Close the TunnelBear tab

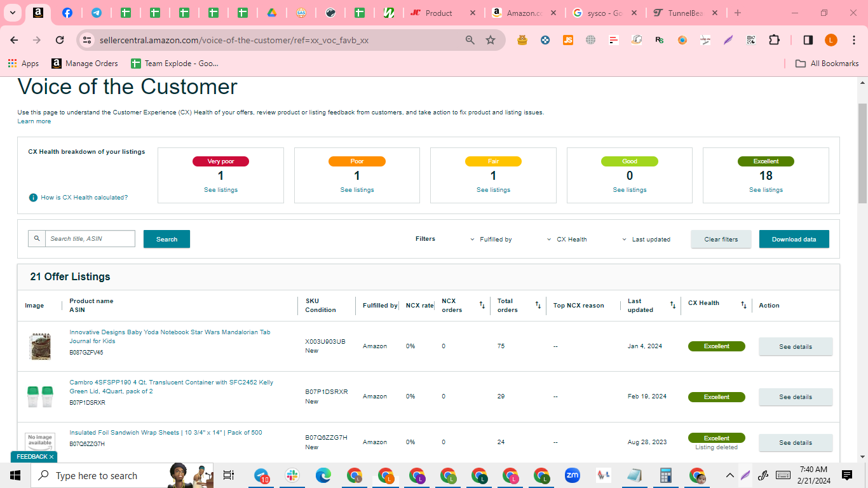pos(715,13)
